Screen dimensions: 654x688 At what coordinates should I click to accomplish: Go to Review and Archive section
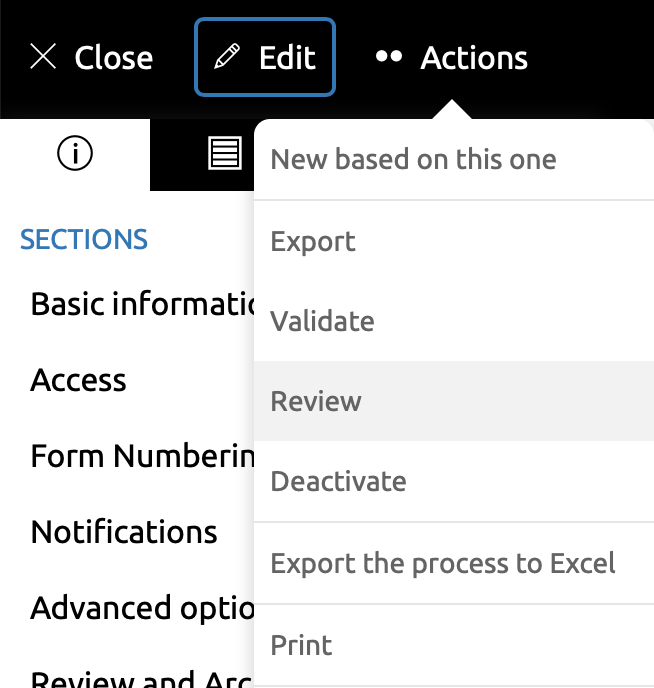coord(140,678)
